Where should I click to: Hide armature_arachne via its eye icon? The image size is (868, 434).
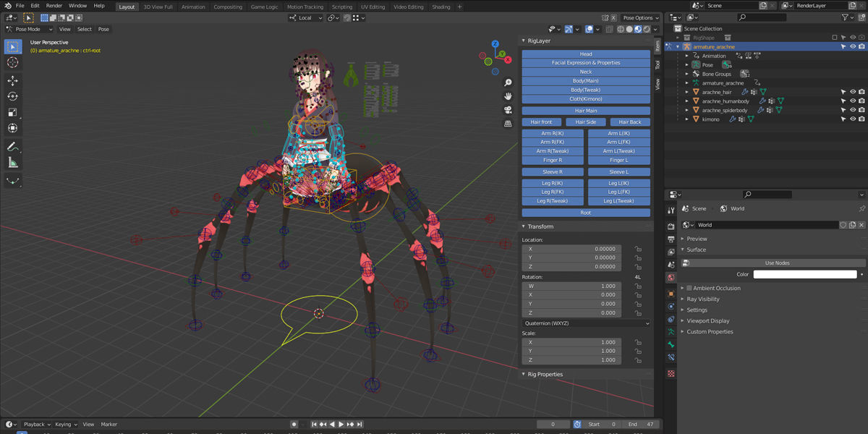853,47
